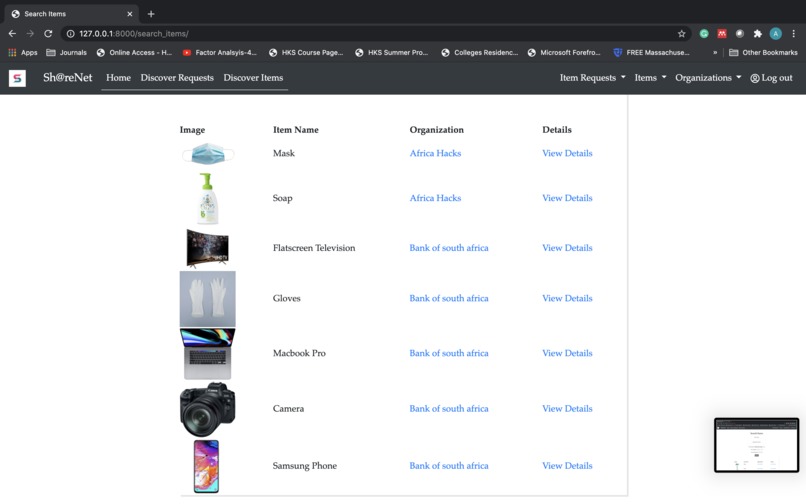View Details for Flatscreen Television
806x504 pixels.
[x=567, y=248]
